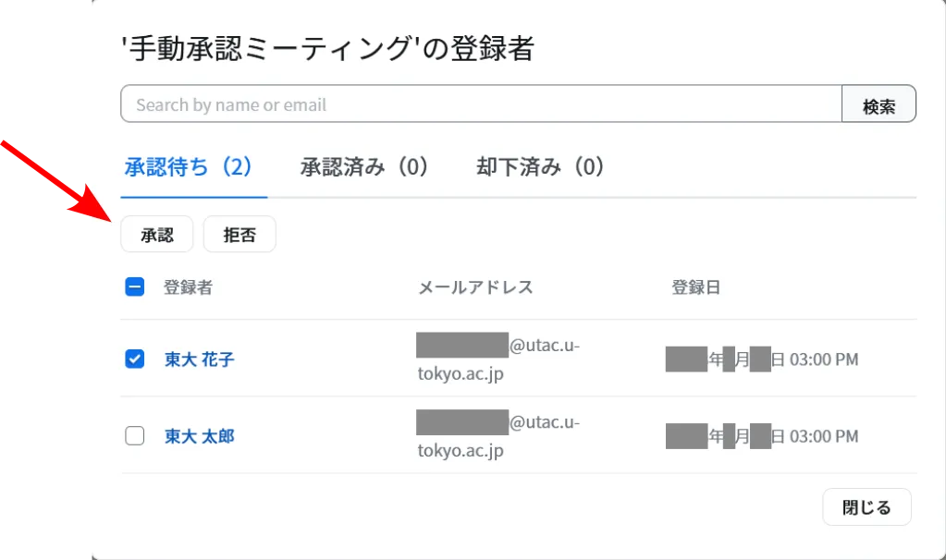The height and width of the screenshot is (560, 946).
Task: Uncheck the checkbox for 東大 花子
Action: pyautogui.click(x=135, y=359)
